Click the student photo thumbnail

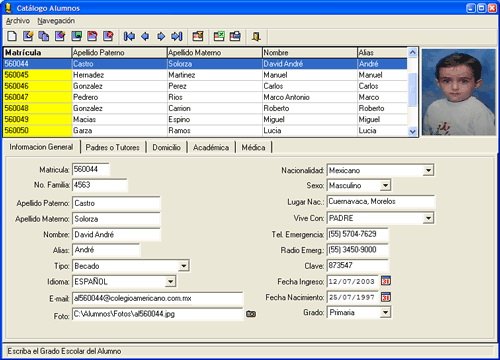tap(459, 92)
